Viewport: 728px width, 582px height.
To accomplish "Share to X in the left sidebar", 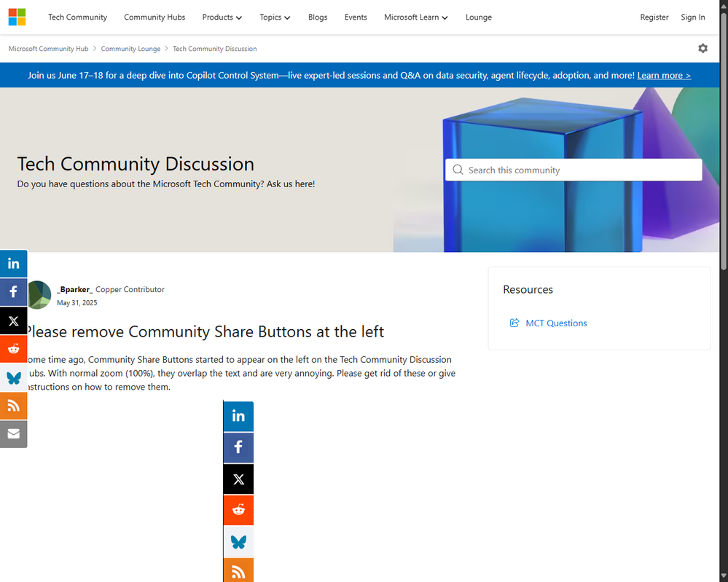I will coord(13,321).
